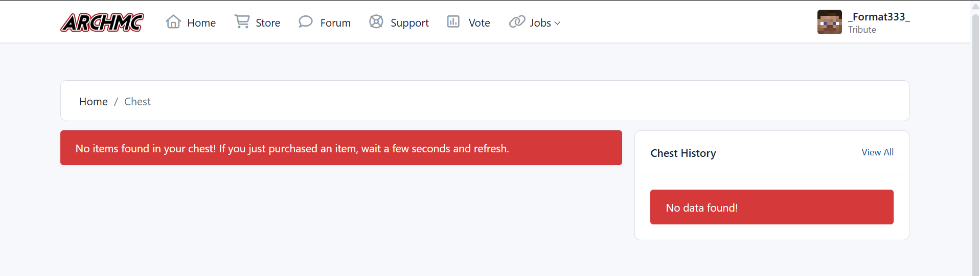This screenshot has width=980, height=276.
Task: Click the ArchMC logo
Action: 102,22
